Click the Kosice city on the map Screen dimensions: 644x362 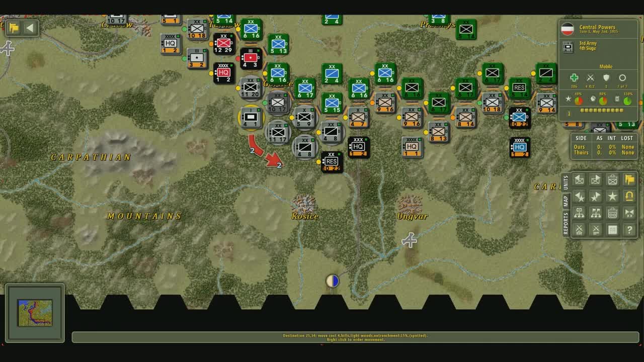[304, 204]
